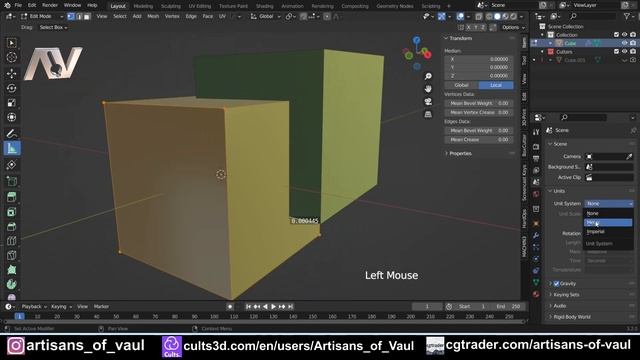Toggle Gravity checkbox
Image resolution: width=640 pixels, height=360 pixels.
(556, 283)
